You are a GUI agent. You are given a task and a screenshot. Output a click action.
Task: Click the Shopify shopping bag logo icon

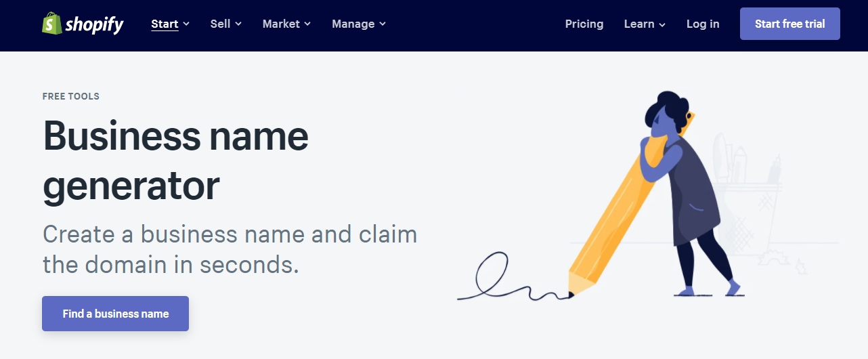click(51, 24)
